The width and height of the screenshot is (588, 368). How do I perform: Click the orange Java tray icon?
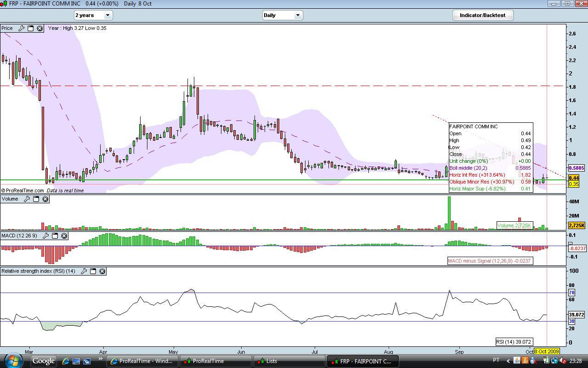click(x=525, y=361)
